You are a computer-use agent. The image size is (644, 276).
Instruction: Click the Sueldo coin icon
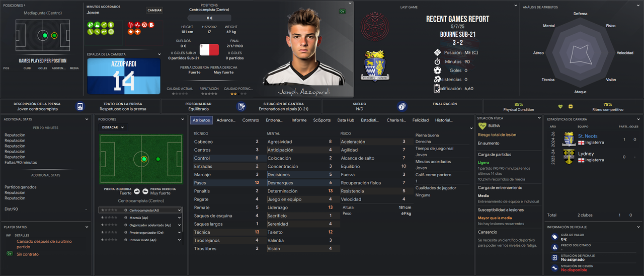pos(401,106)
